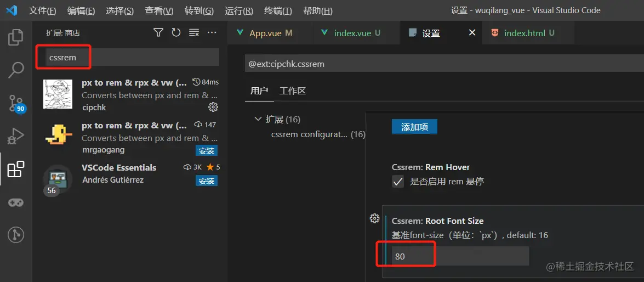Open the 查看(V) menu

coord(159,10)
